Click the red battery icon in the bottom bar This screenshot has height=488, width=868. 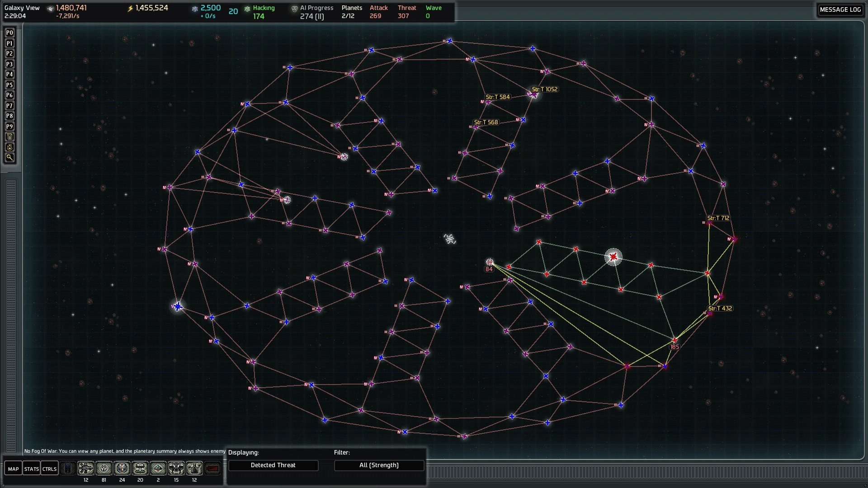coord(212,469)
